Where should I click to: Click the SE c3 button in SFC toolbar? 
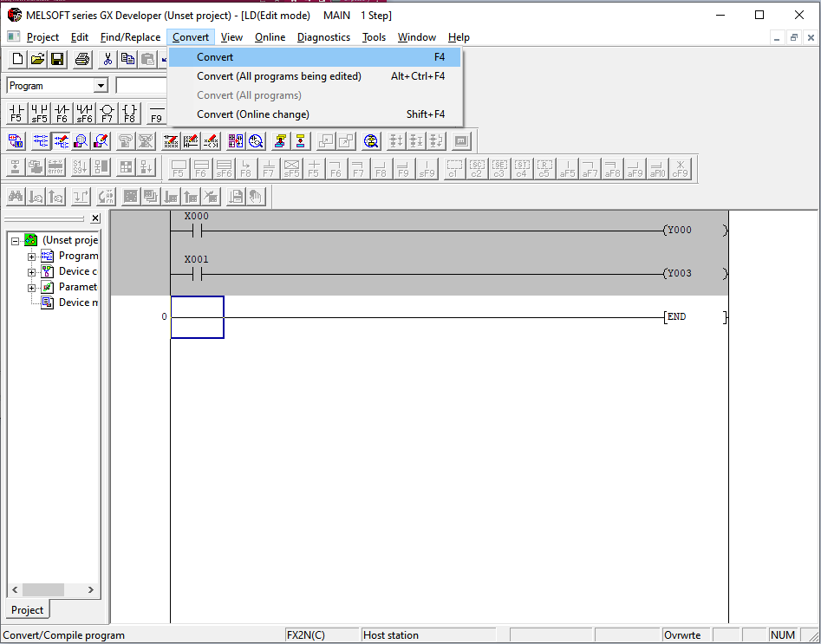[499, 168]
